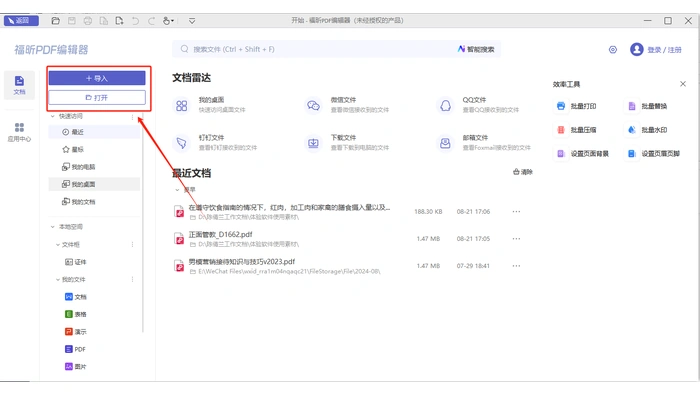Open more options for the 188.30 KB file
Screen dimensions: 700x395
(516, 212)
